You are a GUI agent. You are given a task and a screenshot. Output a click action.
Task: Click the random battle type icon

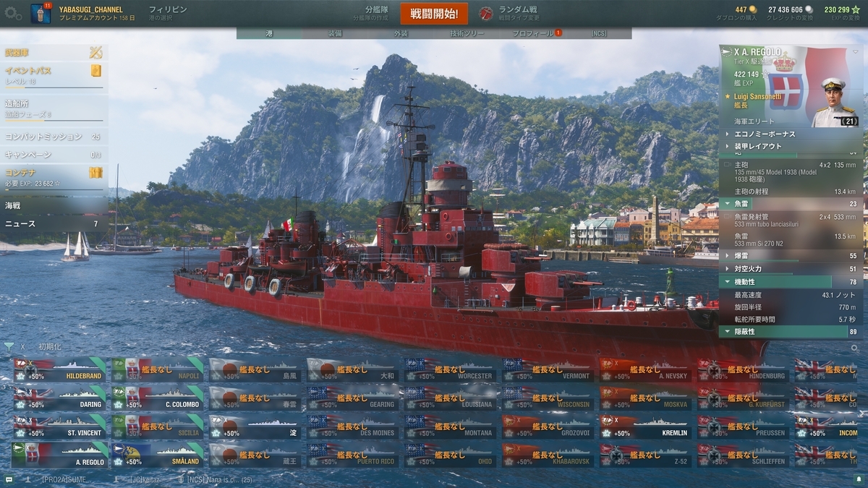click(486, 13)
